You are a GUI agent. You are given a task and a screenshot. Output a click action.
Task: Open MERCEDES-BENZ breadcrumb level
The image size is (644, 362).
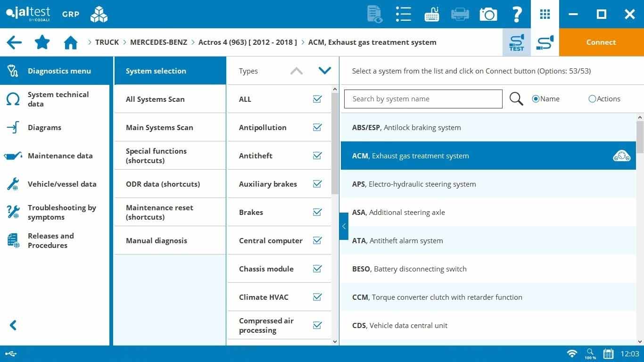coord(158,42)
